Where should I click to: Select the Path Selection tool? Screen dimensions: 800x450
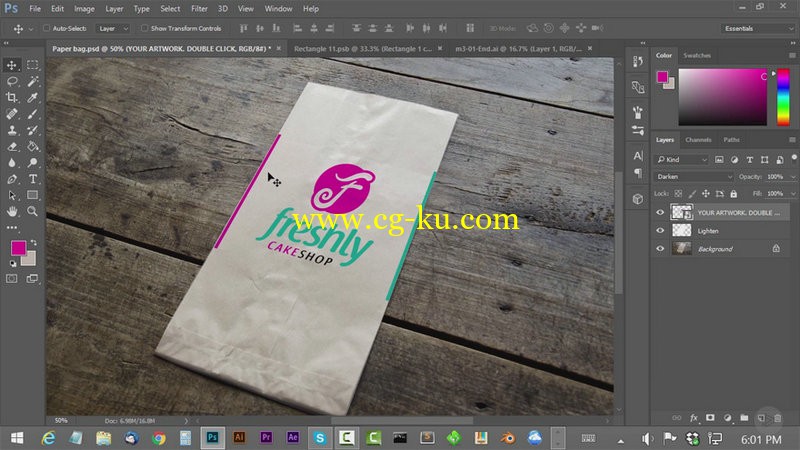pos(11,195)
